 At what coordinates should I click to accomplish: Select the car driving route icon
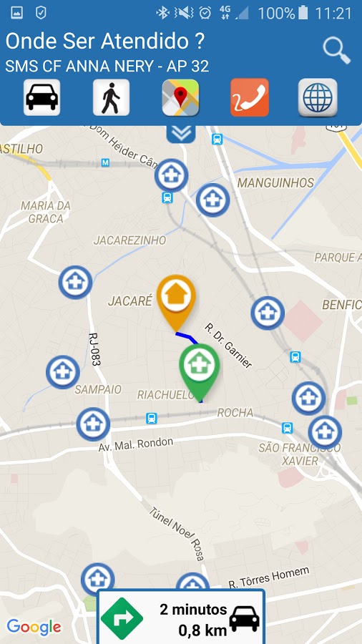42,97
